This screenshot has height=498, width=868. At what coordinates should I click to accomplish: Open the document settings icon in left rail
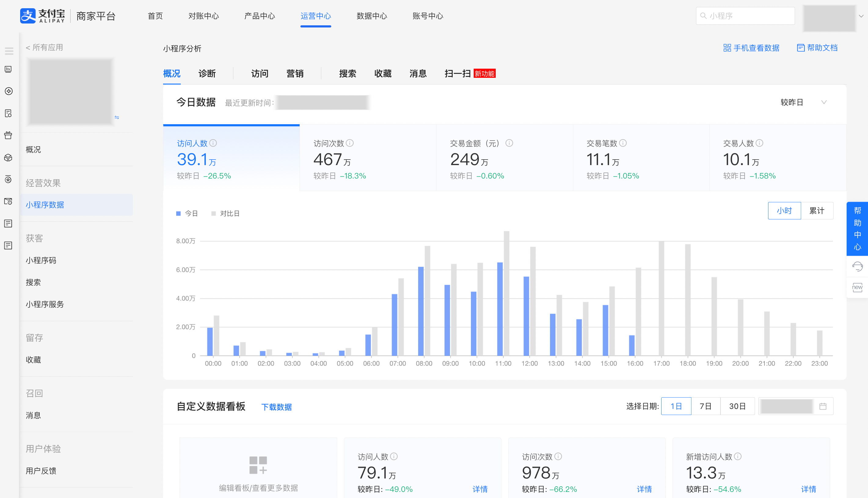coord(9,113)
